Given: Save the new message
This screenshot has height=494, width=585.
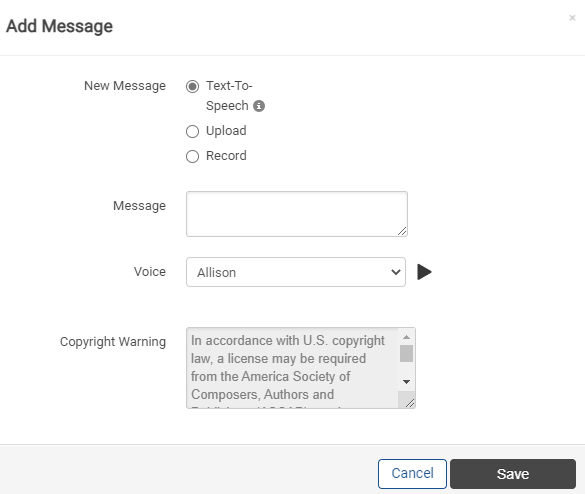Looking at the screenshot, I should click(x=513, y=474).
